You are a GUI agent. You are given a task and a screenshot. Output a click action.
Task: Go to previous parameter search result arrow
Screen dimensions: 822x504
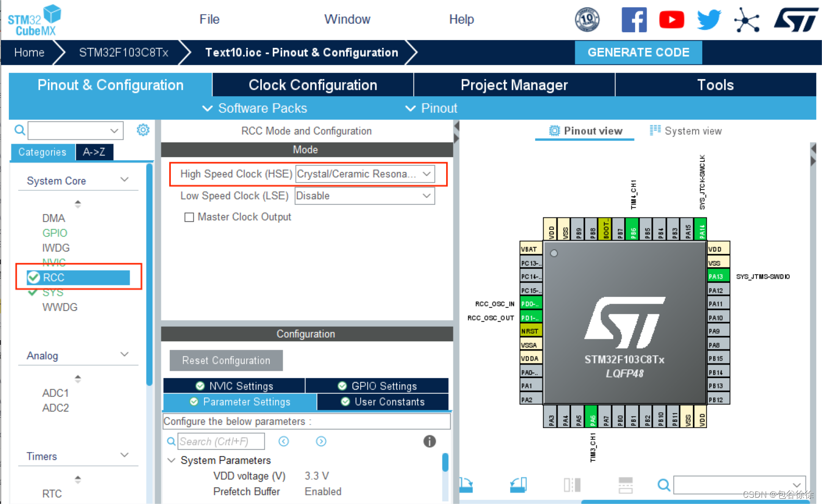click(x=284, y=441)
